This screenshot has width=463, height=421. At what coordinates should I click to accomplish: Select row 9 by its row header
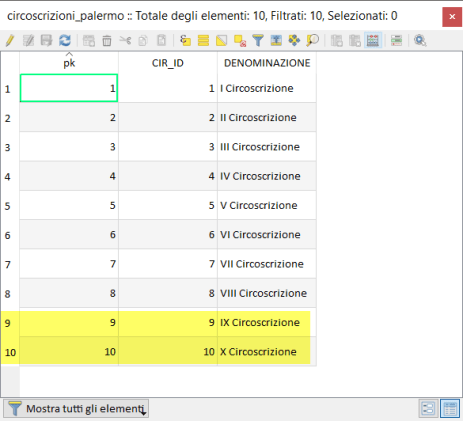click(10, 323)
